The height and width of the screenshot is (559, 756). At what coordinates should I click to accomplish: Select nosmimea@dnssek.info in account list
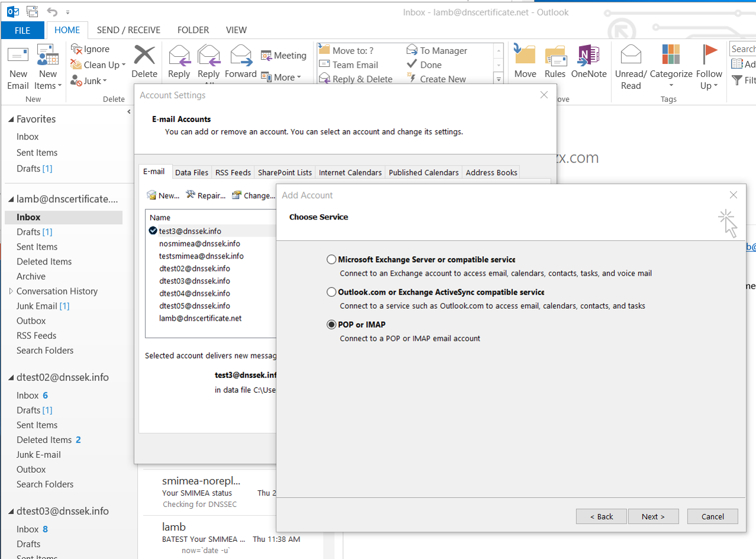[x=199, y=244]
